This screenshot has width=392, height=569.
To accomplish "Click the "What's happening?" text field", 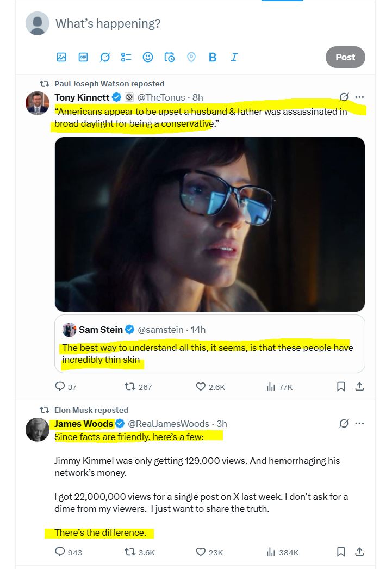I will (x=163, y=24).
